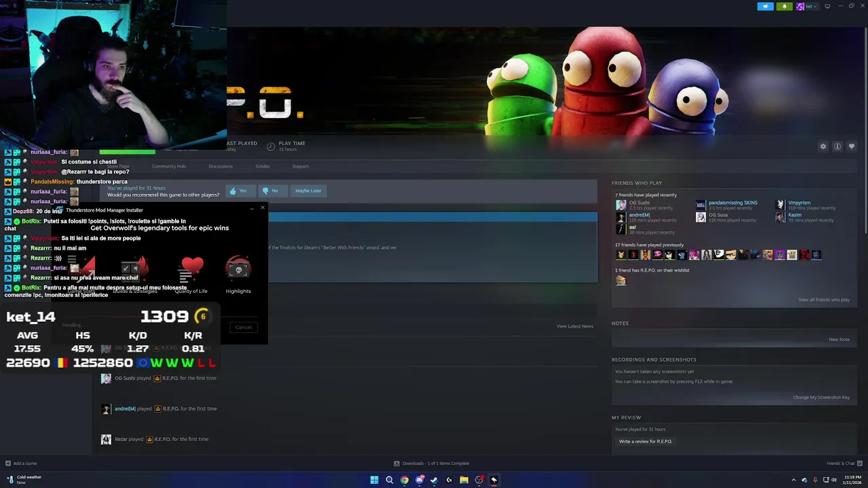Open Steam notifications bell button
Screen dimensions: 868x488
click(785, 6)
